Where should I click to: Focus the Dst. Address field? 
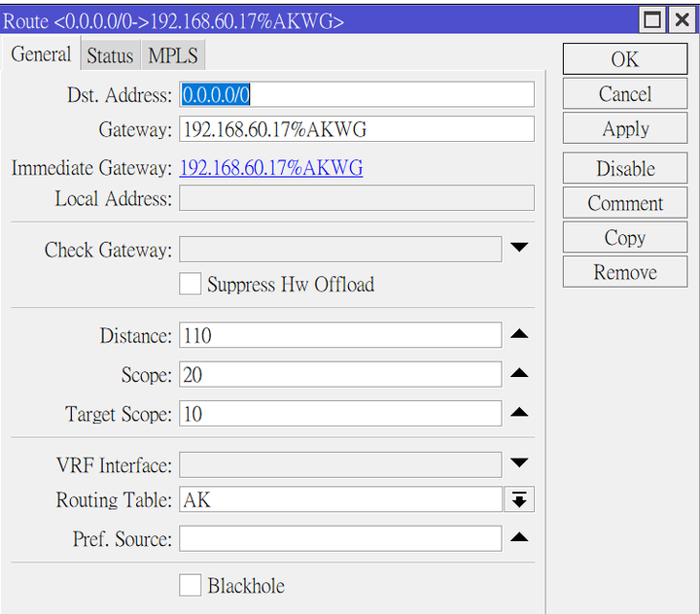pos(357,94)
